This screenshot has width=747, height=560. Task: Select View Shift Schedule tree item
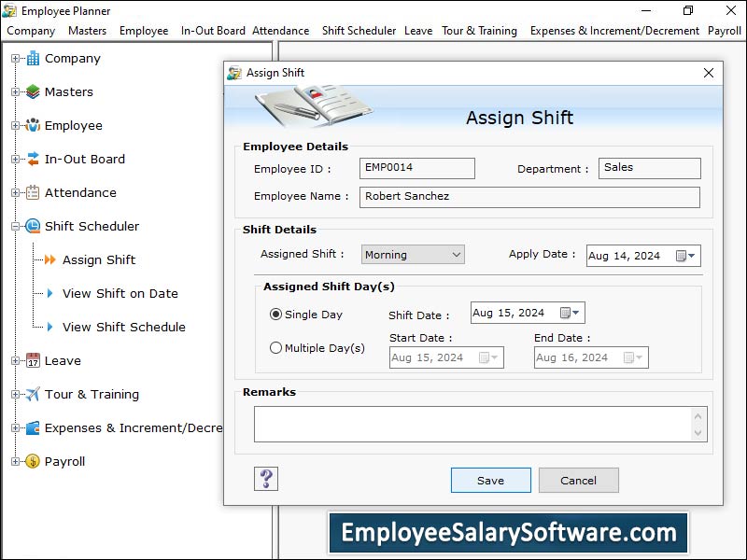(x=124, y=327)
